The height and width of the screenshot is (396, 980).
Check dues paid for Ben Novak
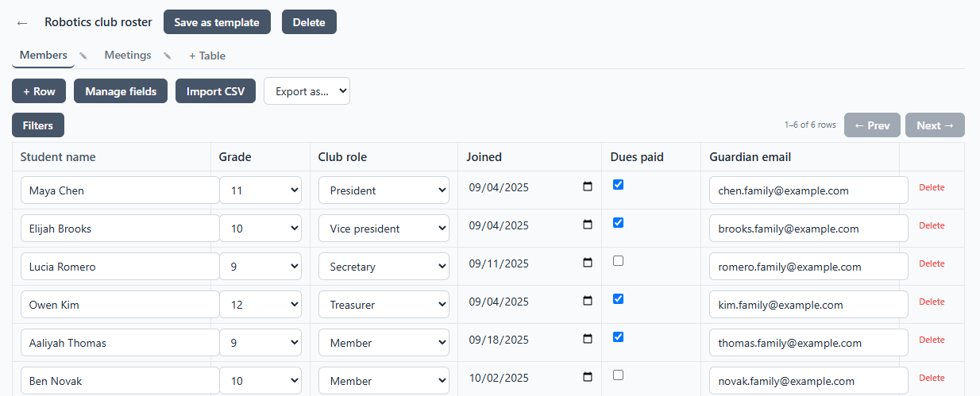coord(619,375)
